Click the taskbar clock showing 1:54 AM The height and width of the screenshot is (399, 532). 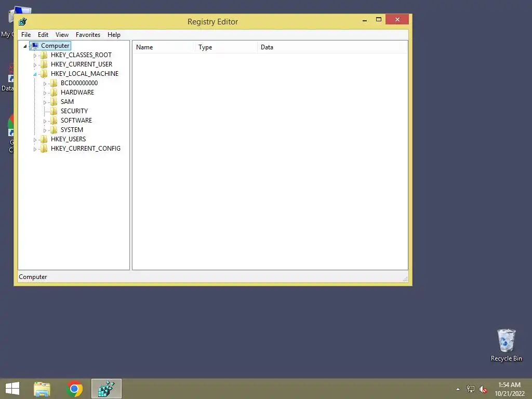509,389
